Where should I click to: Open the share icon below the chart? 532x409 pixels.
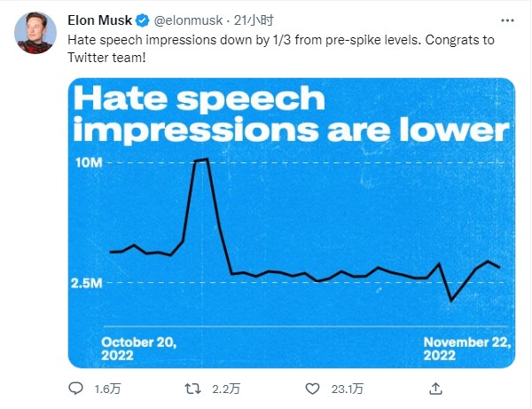click(435, 389)
